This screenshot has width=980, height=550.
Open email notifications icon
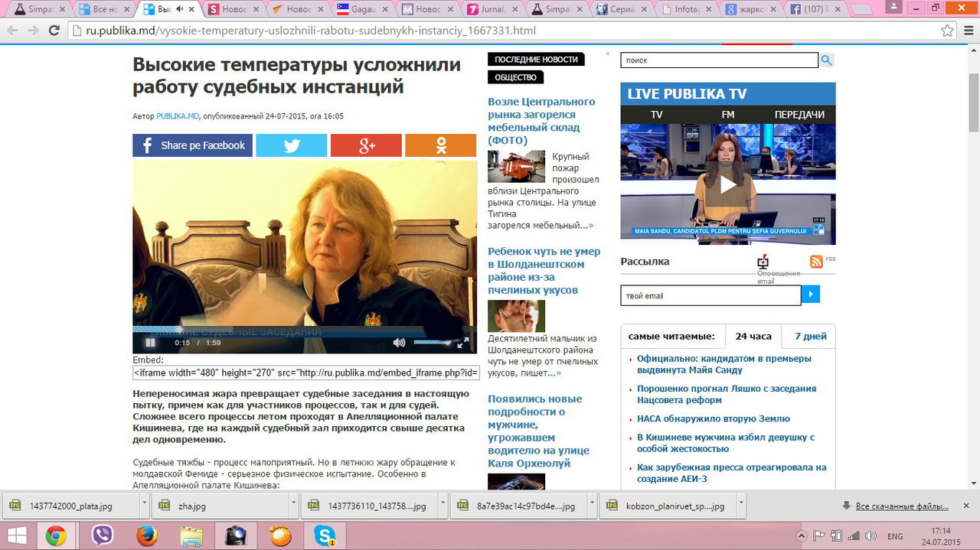pos(763,262)
